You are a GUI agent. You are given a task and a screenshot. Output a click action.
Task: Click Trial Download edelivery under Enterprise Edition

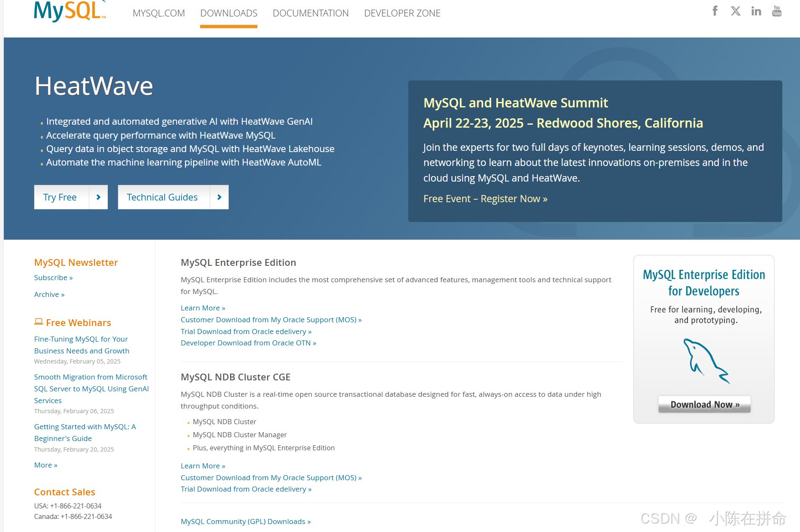click(x=246, y=331)
